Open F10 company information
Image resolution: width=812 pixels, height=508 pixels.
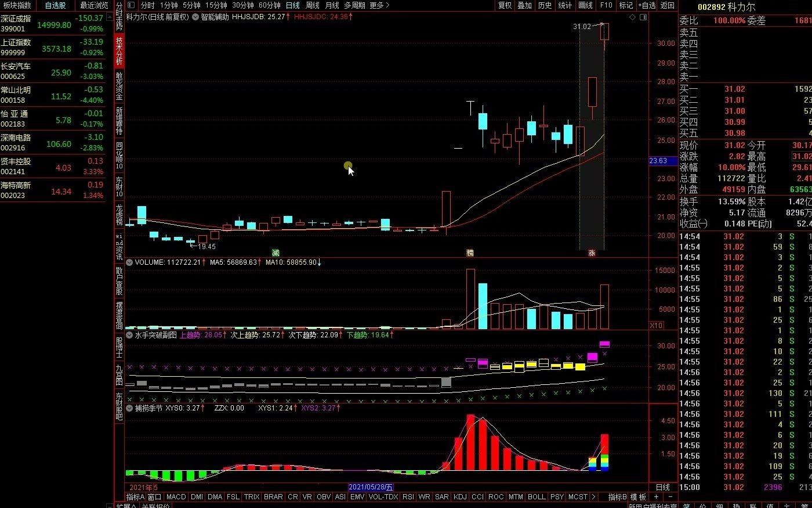(606, 5)
